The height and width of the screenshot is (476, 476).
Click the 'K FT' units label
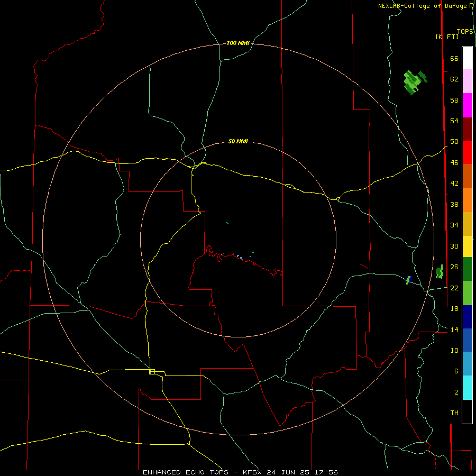447,36
